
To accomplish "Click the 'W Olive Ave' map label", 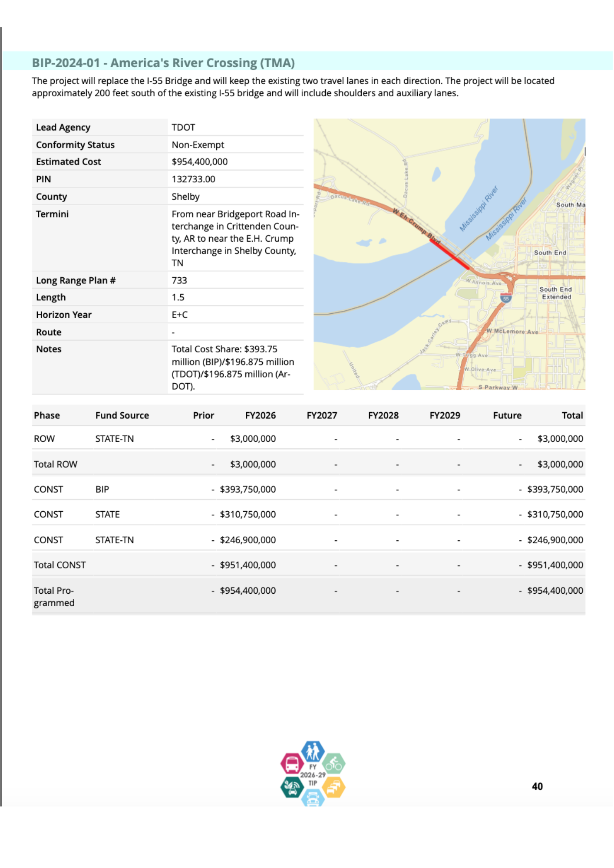I will click(x=480, y=369).
